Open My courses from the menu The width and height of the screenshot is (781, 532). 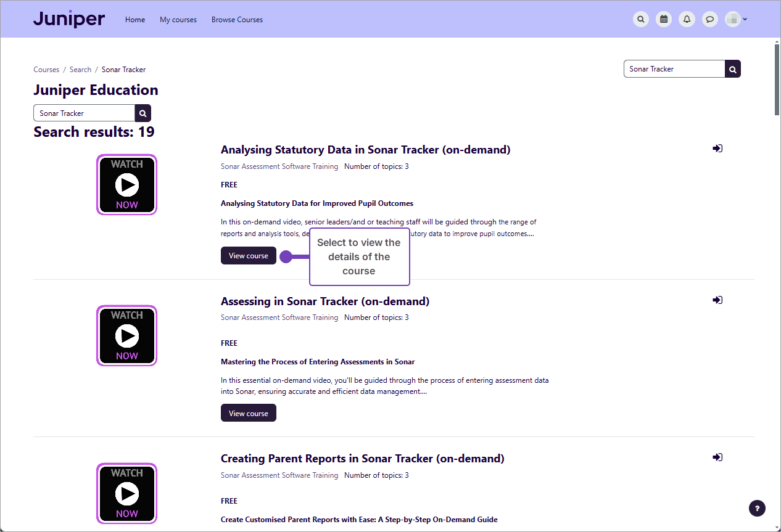pyautogui.click(x=178, y=19)
